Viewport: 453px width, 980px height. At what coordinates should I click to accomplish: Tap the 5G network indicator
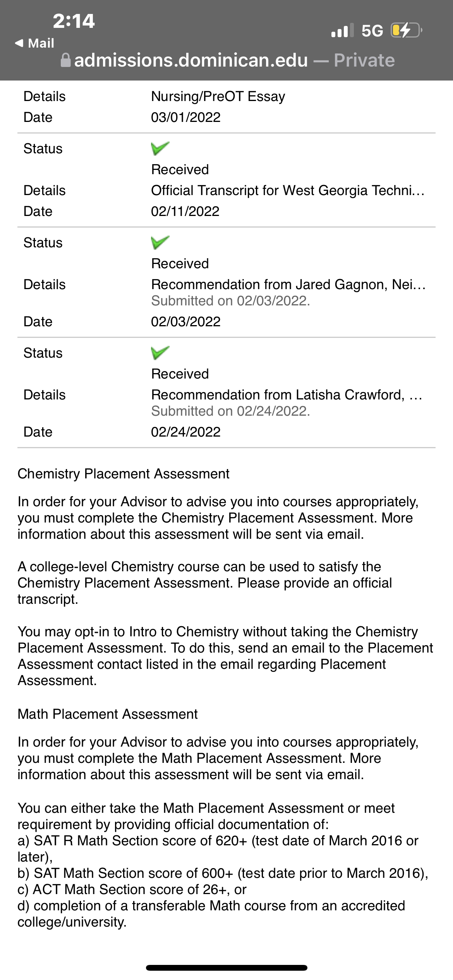pos(372,31)
